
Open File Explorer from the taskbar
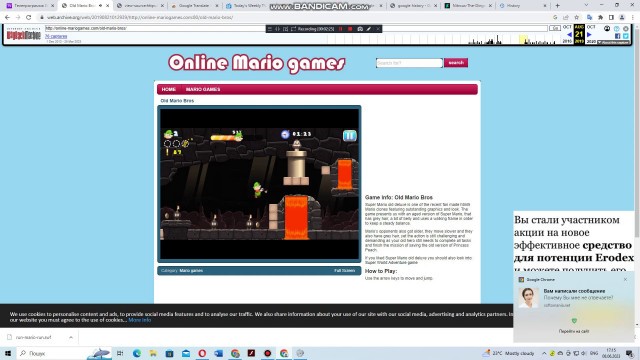153,353
